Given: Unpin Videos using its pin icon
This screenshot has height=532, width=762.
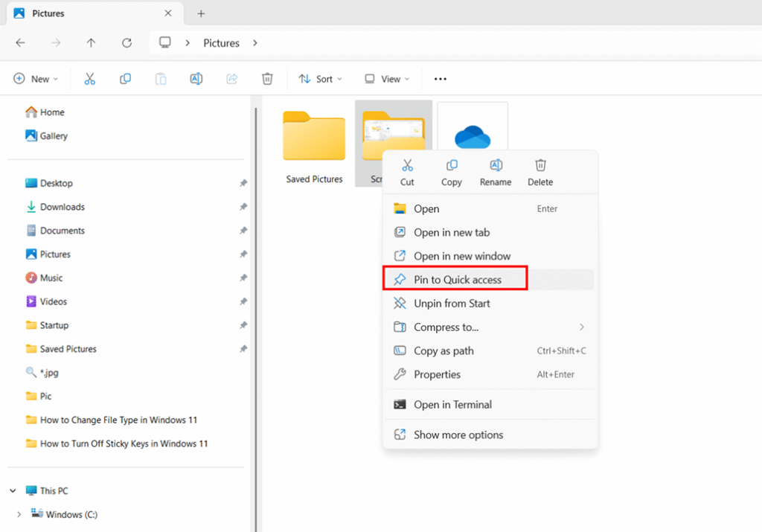Looking at the screenshot, I should click(243, 301).
